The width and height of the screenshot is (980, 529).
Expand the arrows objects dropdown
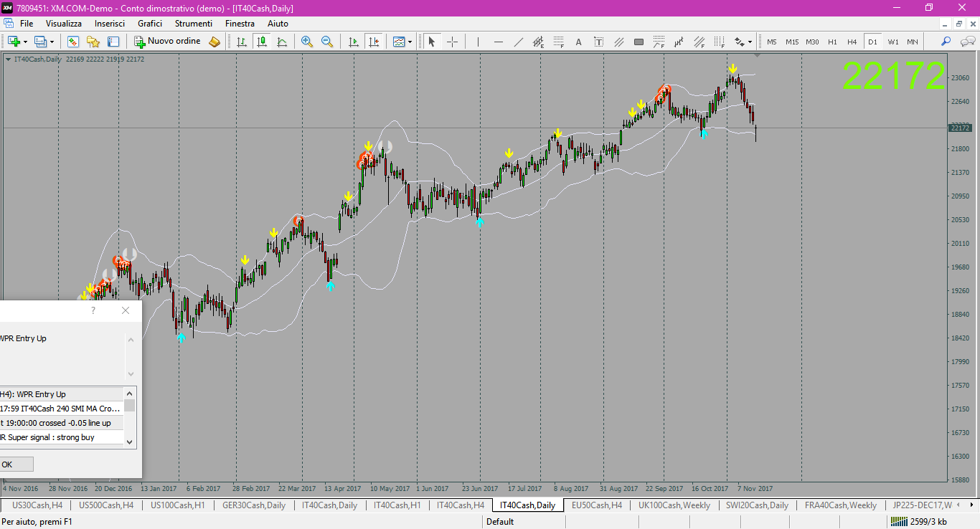(x=750, y=42)
